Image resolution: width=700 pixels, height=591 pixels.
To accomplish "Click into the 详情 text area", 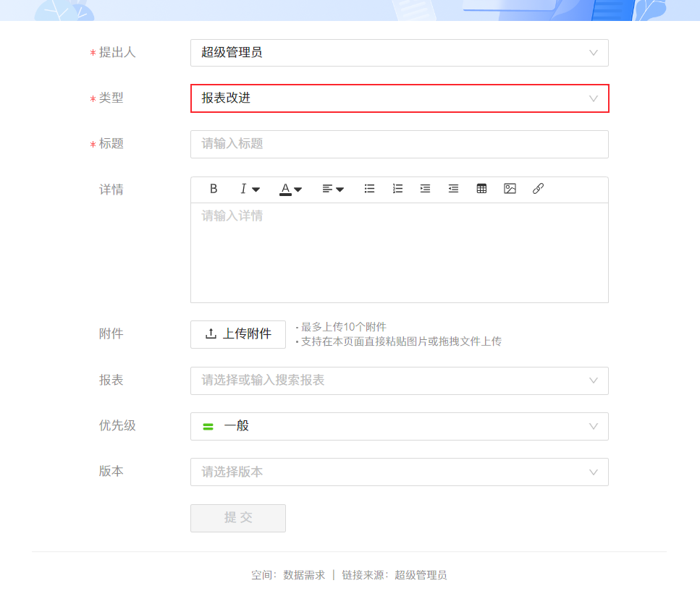I will click(x=400, y=253).
